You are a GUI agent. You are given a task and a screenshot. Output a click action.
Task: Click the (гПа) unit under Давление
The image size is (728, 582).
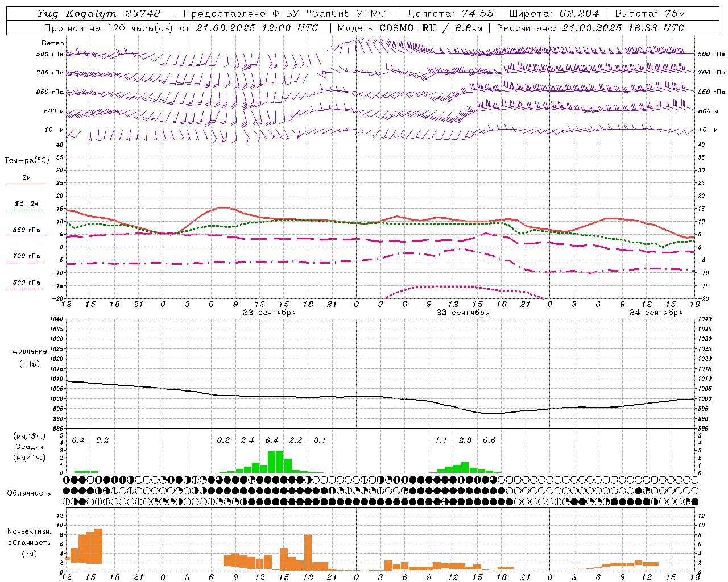pos(30,364)
